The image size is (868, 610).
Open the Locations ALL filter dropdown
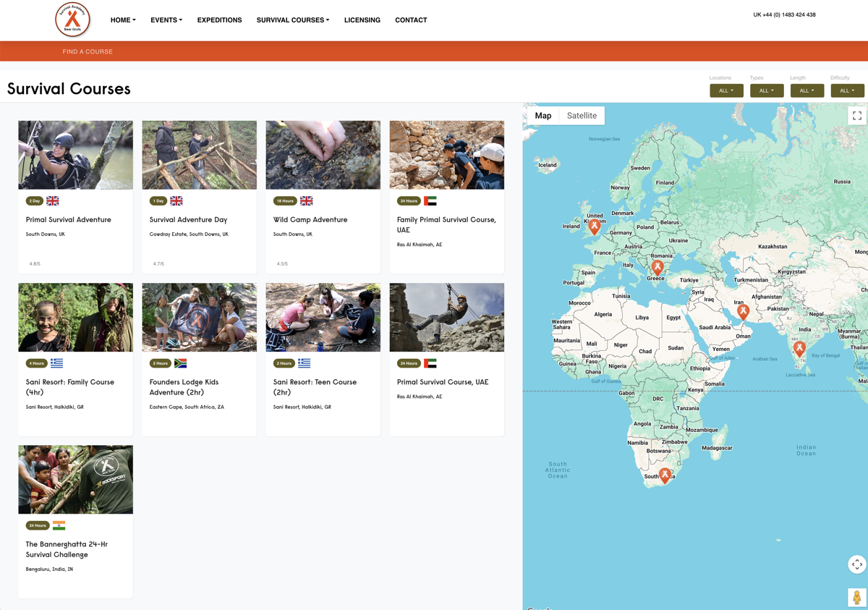(x=726, y=90)
